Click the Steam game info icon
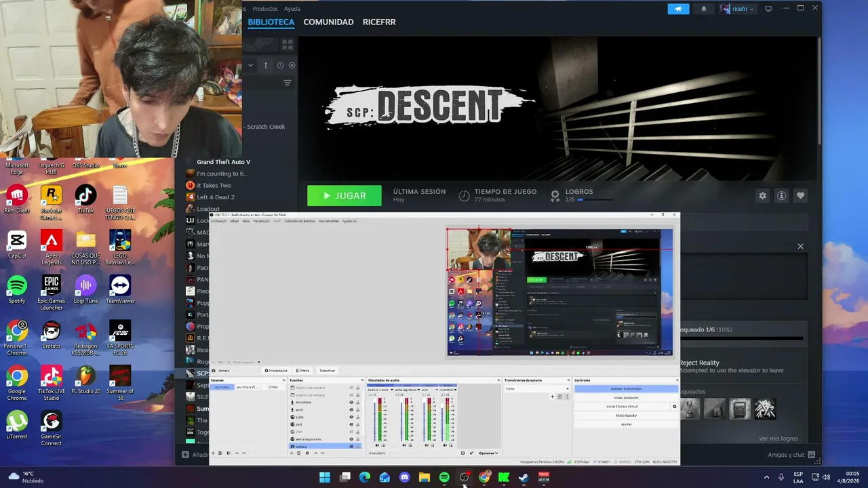The image size is (868, 488). click(x=781, y=196)
